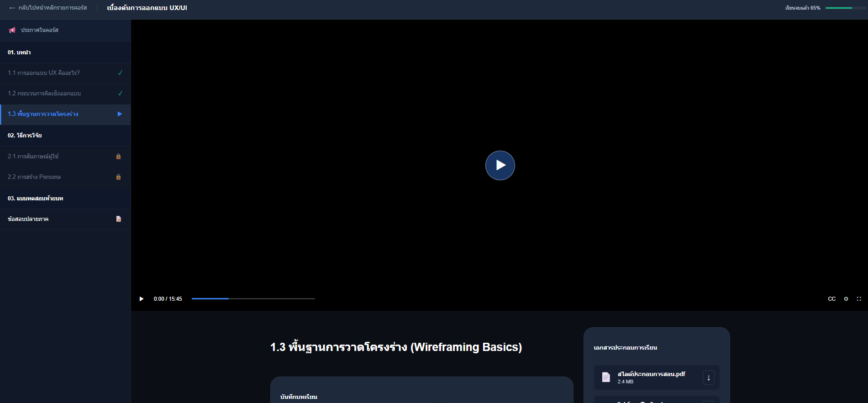This screenshot has height=403, width=868.
Task: Select lesson 1.3 พื้นฐานการวาดโครงร่าง
Action: (43, 114)
